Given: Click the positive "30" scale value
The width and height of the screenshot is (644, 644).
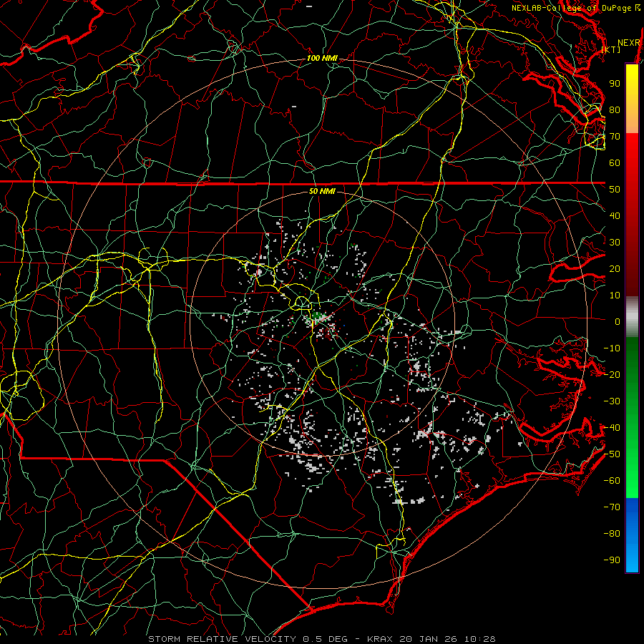Looking at the screenshot, I should pyautogui.click(x=615, y=243).
